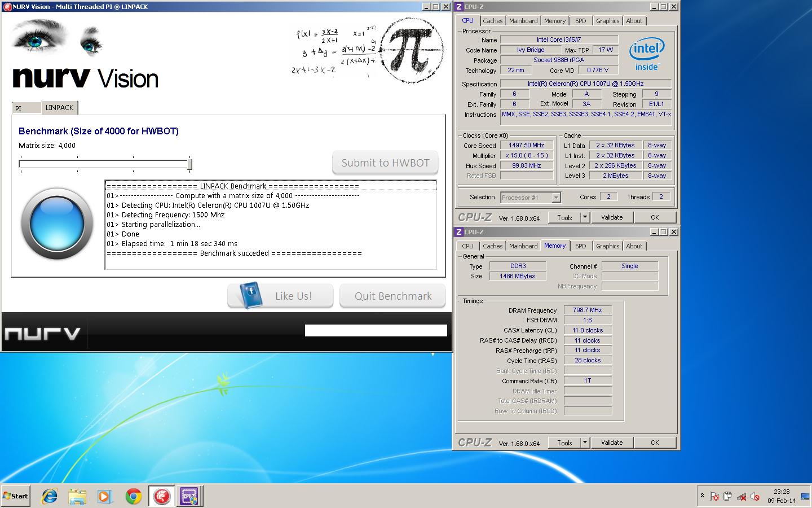Open Graphics tab in upper CPU-Z window
The image size is (812, 508).
[x=608, y=21]
